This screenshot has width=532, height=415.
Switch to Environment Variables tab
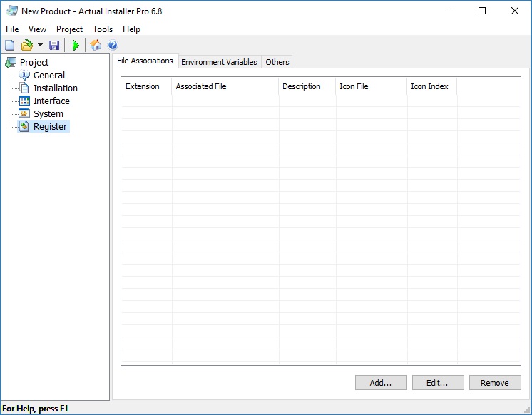tap(219, 62)
